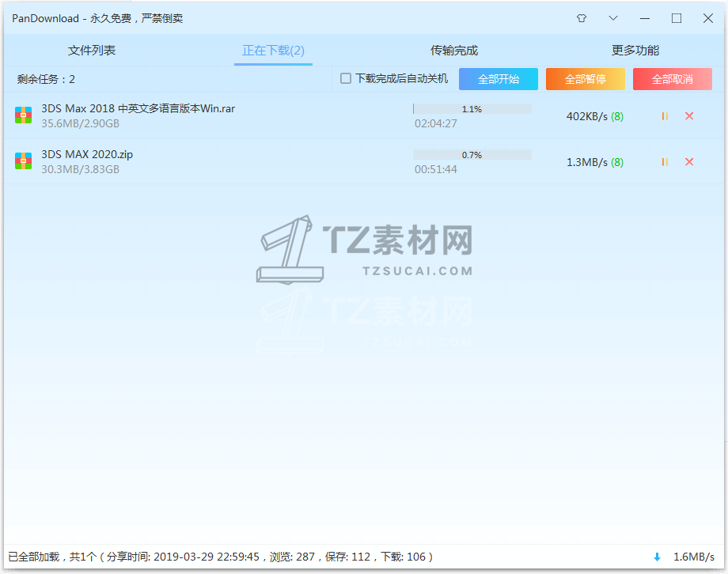Click the download arrow icon in status bar
The image size is (728, 574).
(x=657, y=557)
